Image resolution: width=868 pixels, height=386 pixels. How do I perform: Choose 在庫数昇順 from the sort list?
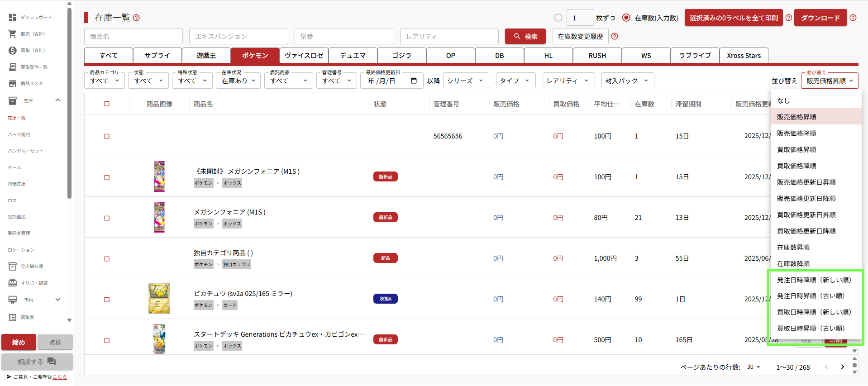tap(793, 248)
